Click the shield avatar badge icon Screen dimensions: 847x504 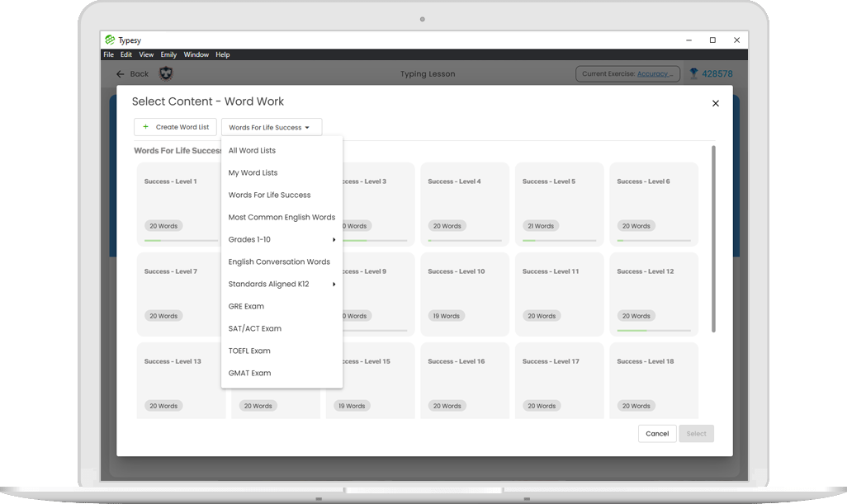166,73
